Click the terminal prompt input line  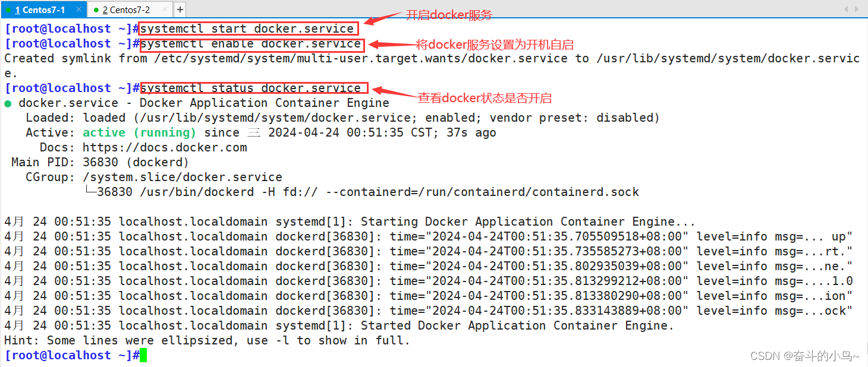point(71,355)
